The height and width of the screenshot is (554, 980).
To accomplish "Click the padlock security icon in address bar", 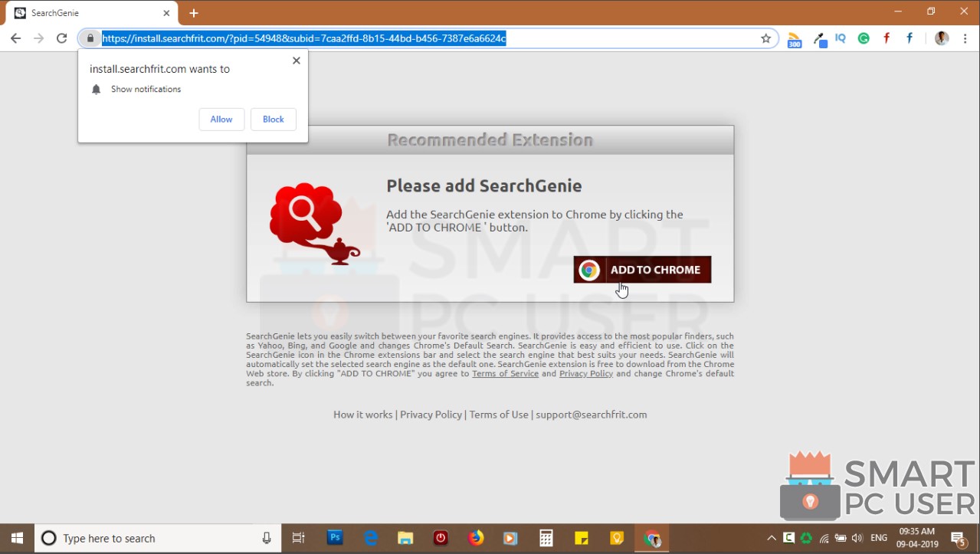I will coord(90,38).
